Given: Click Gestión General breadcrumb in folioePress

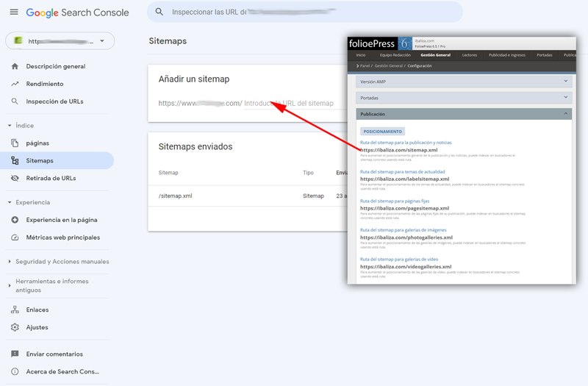Looking at the screenshot, I should pos(389,65).
